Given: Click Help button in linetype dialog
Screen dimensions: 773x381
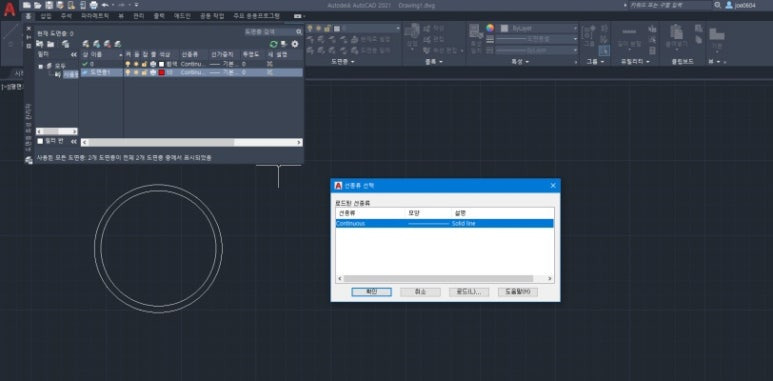Looking at the screenshot, I should [518, 292].
